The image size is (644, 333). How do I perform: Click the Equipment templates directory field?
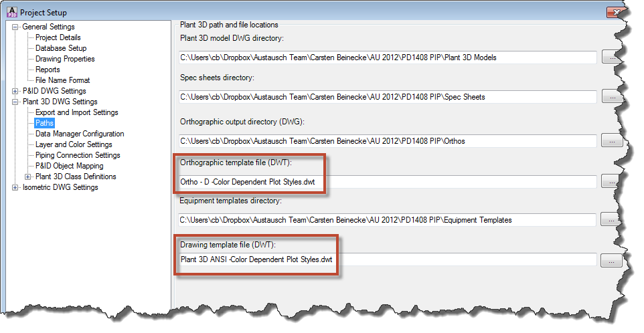[388, 220]
